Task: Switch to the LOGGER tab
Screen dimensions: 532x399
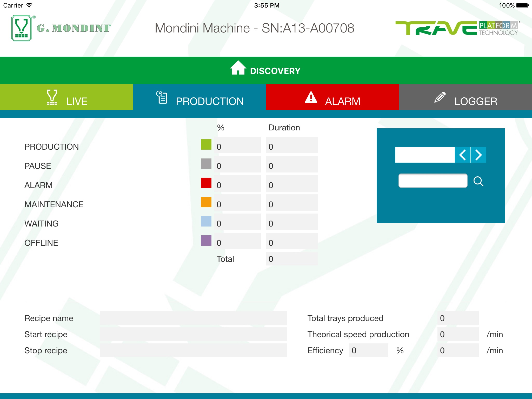Action: 465,97
